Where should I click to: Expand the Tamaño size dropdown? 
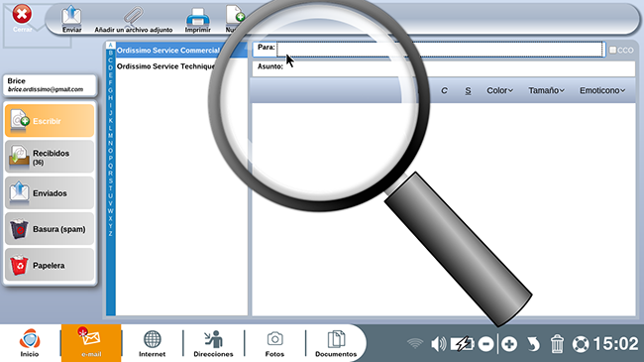point(546,90)
